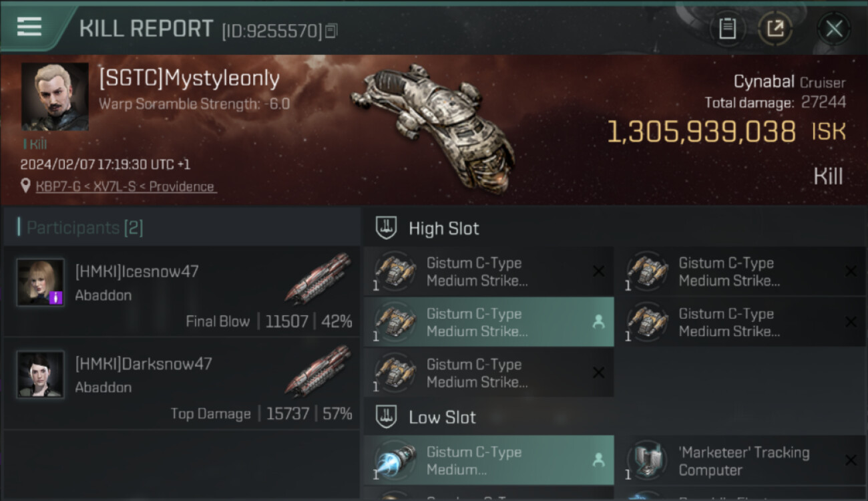Open the KBP7-G < XV7L-S < Providence location link
868x501 pixels.
(x=125, y=186)
